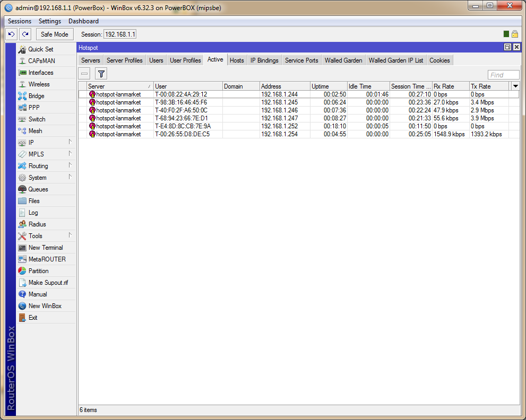Open the Log sidebar entry
Viewport: 526px width, 420px height.
[x=33, y=213]
